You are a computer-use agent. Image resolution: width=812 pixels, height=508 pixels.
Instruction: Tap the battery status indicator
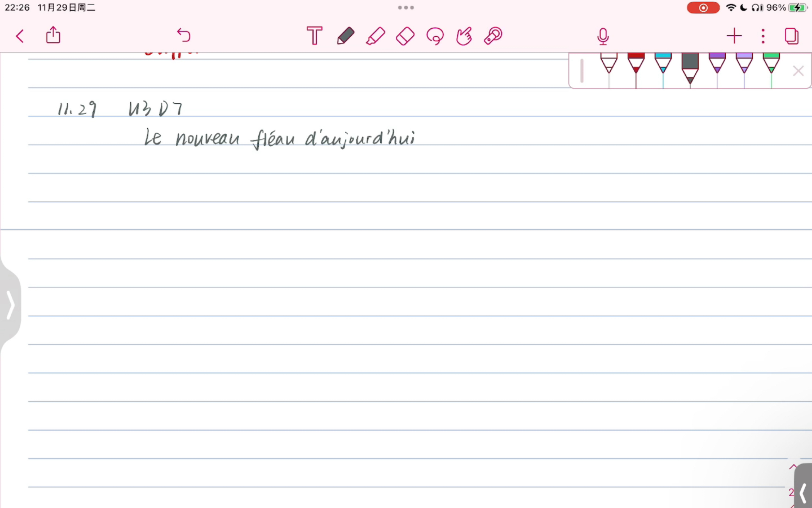798,8
